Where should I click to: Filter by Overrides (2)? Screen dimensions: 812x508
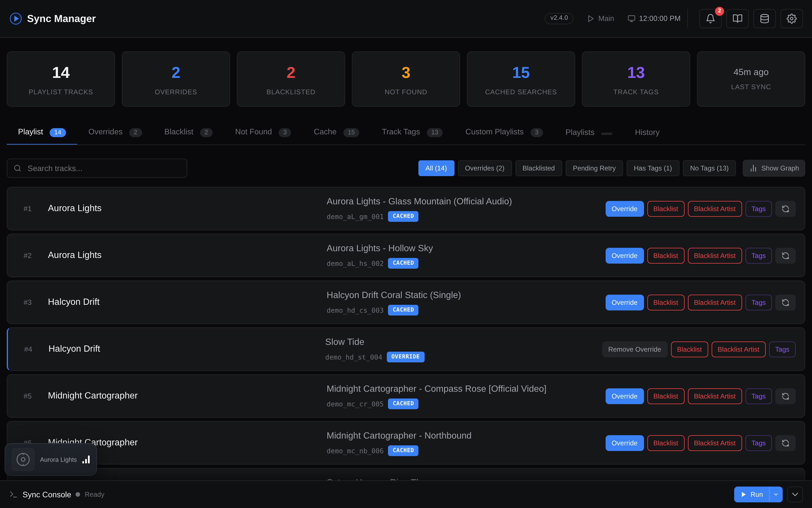coord(484,168)
